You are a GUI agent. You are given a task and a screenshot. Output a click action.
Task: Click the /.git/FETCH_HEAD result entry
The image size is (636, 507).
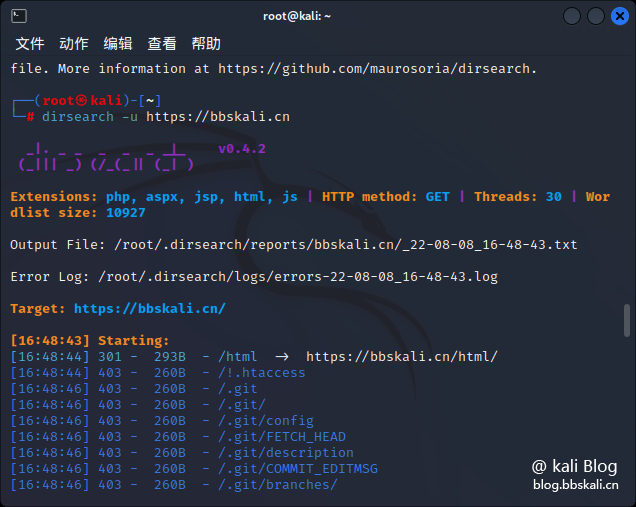pyautogui.click(x=282, y=436)
